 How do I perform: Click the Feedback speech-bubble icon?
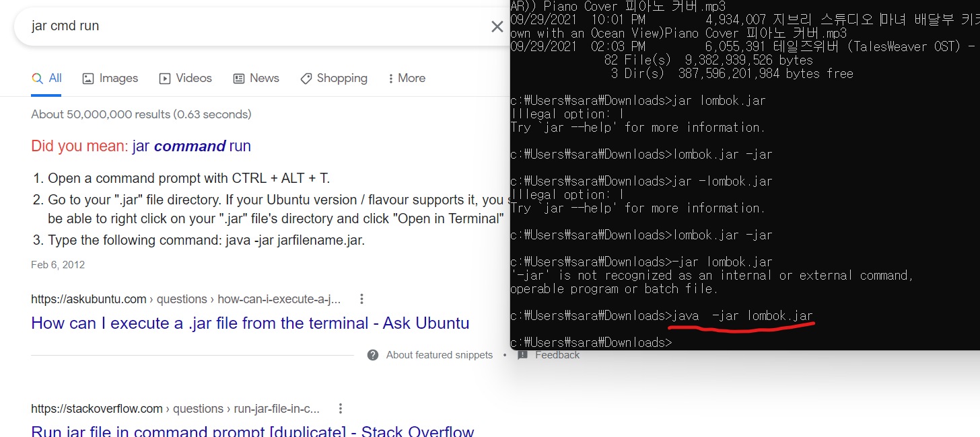click(522, 355)
